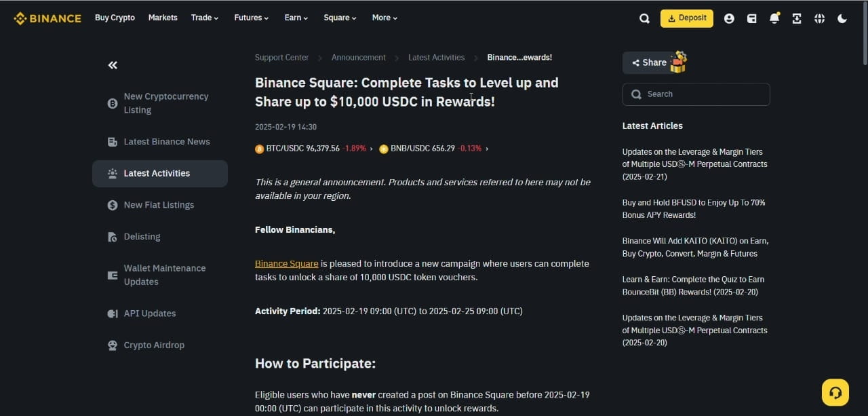The height and width of the screenshot is (416, 868).
Task: Open the Binance Square link in the article
Action: point(286,263)
